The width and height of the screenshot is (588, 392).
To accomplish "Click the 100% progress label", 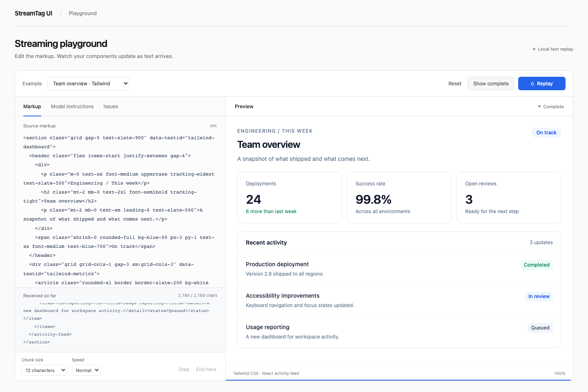I will point(560,374).
